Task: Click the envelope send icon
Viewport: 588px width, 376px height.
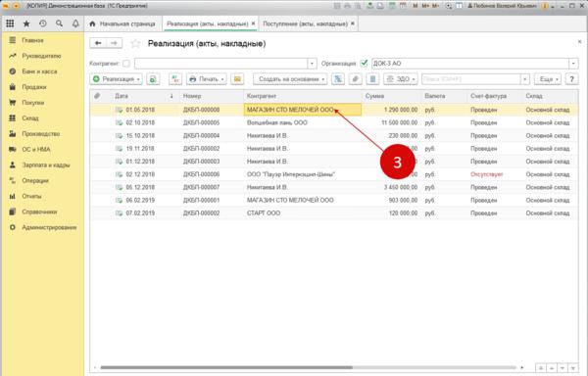Action: click(x=237, y=79)
